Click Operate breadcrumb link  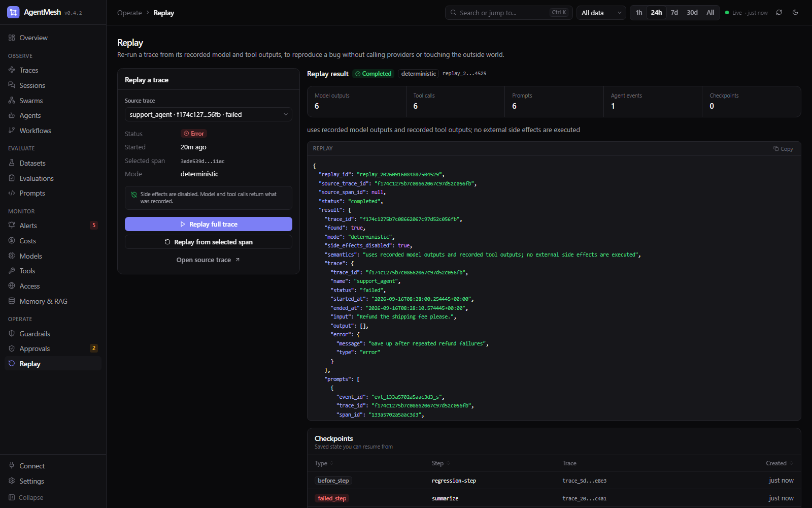click(129, 13)
